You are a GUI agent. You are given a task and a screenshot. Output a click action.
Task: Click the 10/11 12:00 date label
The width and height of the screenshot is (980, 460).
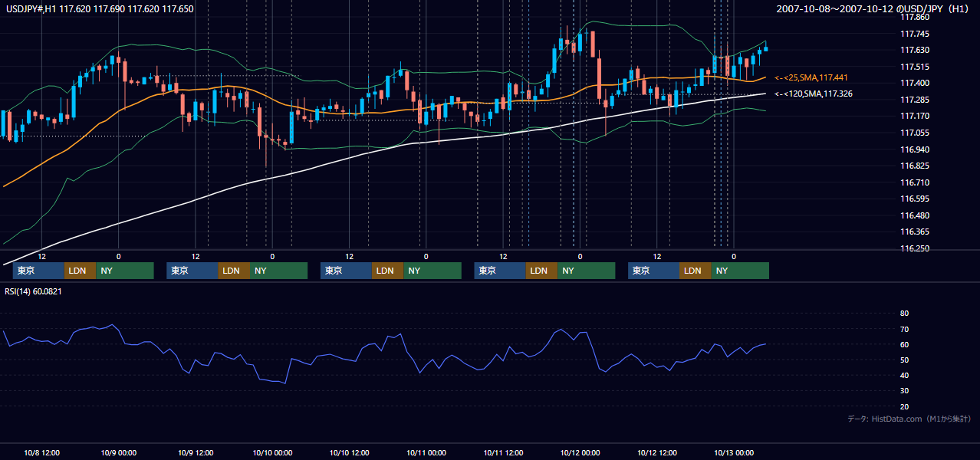click(503, 452)
